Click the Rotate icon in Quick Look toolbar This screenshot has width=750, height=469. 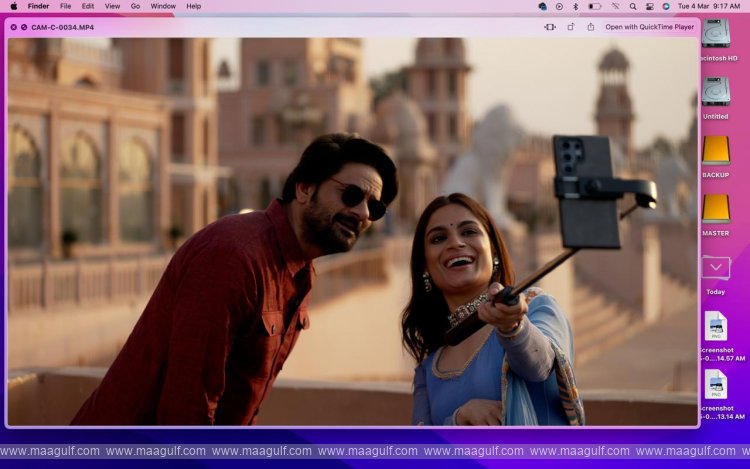[571, 27]
